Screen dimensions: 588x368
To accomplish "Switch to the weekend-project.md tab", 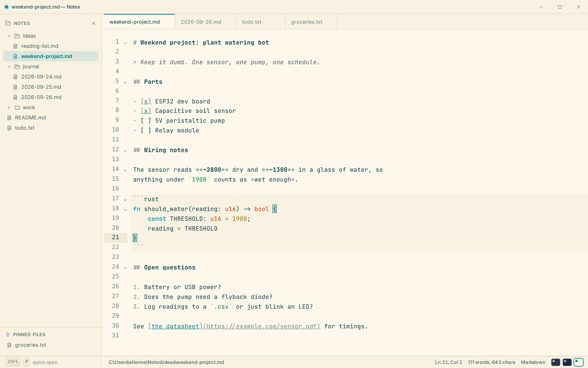I will (139, 22).
